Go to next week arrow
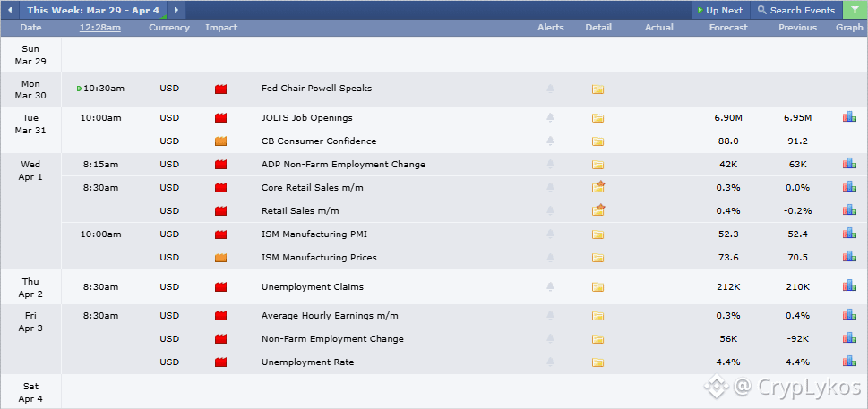 (x=176, y=10)
